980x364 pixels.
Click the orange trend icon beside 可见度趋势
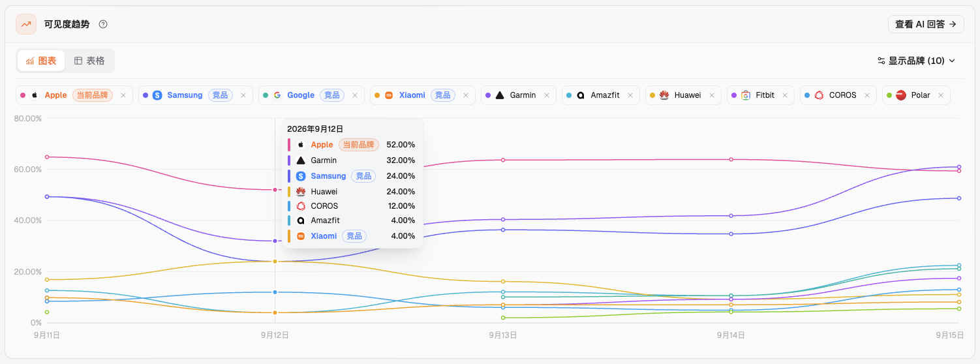(26, 24)
